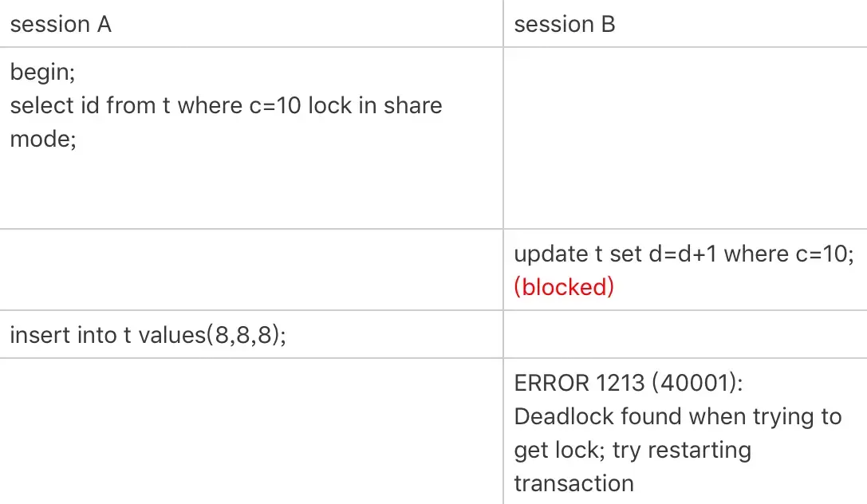Screen dimensions: 867x504
Task: Click the "select id from t" query text
Action: click(x=90, y=106)
